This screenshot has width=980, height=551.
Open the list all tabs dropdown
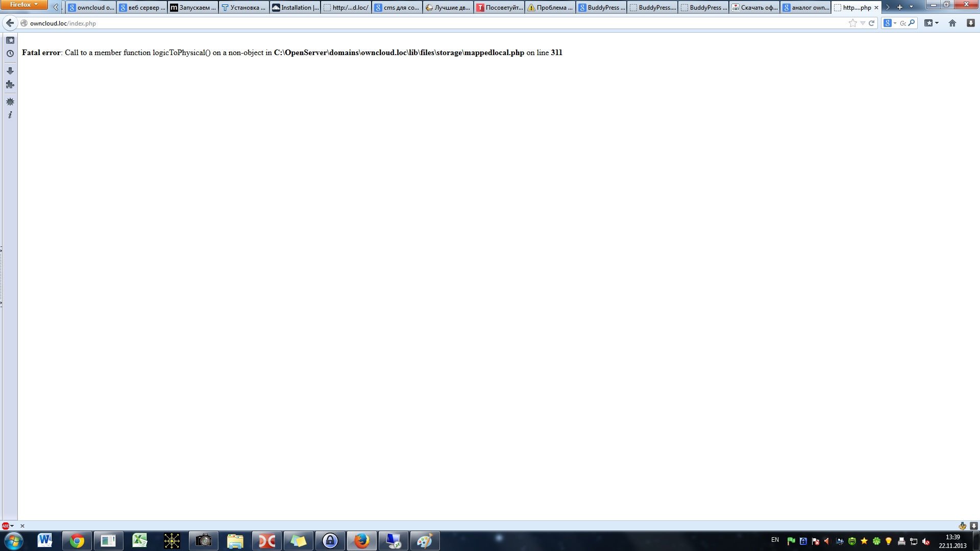(911, 7)
